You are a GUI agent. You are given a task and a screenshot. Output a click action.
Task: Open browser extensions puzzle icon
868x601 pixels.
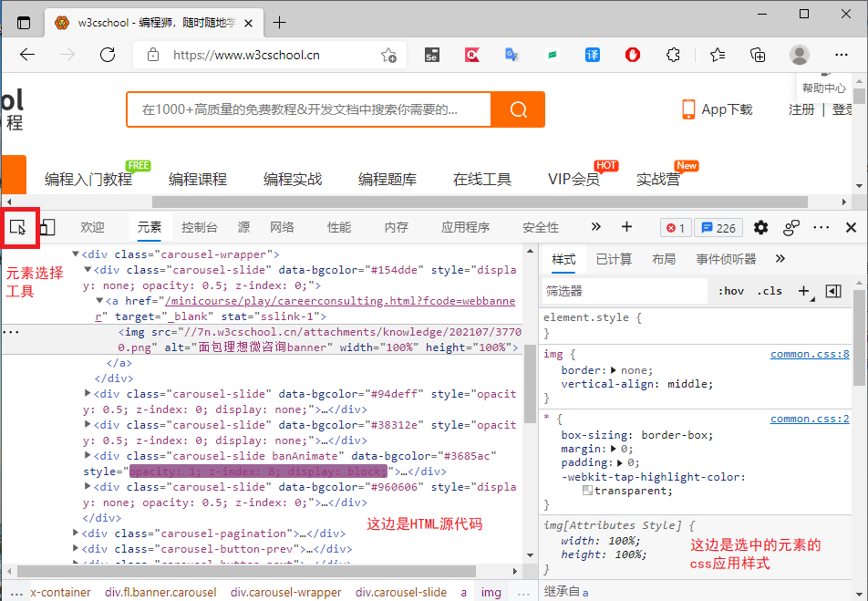coord(673,55)
